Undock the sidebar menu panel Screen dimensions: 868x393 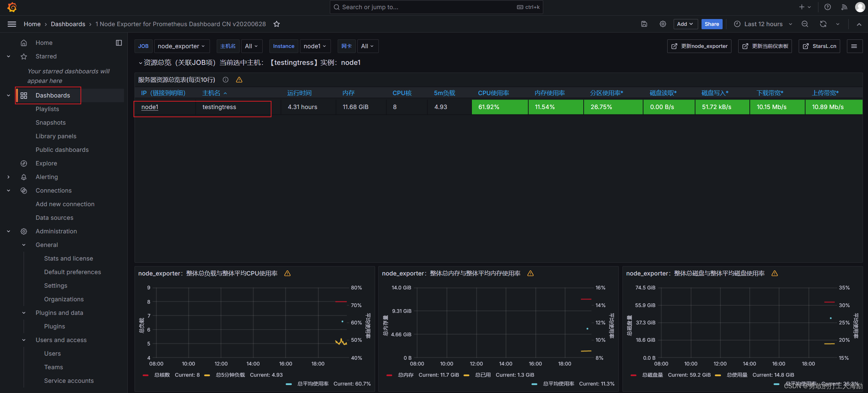point(119,43)
